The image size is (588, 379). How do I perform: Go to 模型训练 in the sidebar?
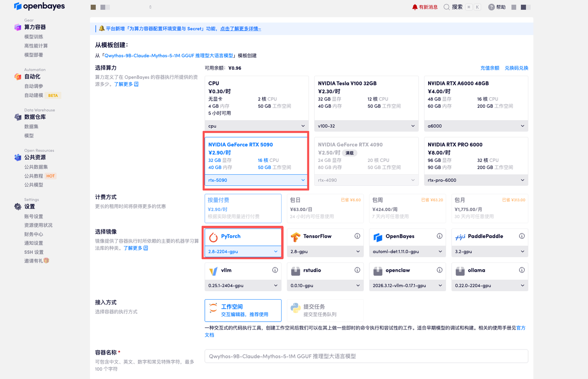click(34, 37)
